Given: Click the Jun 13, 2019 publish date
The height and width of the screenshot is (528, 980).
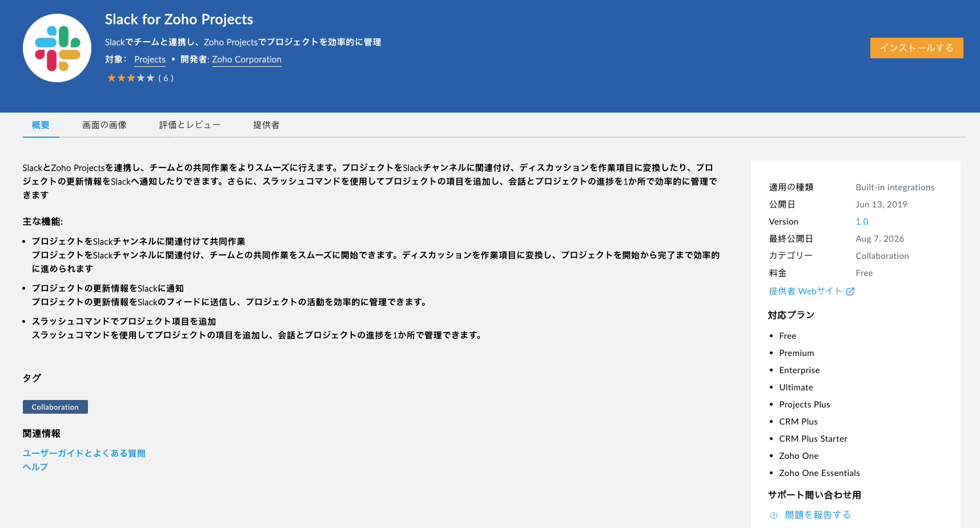Looking at the screenshot, I should pyautogui.click(x=881, y=205).
